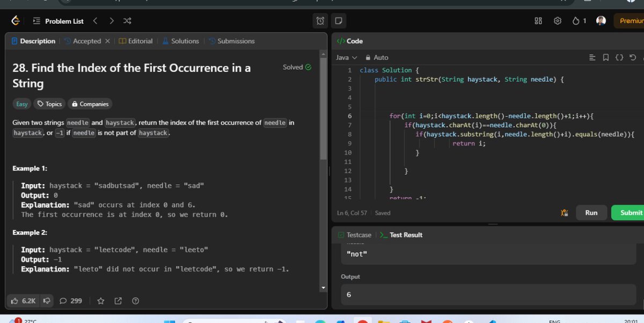Open the user profile avatar
Viewport: 644px width, 323px height.
pos(601,21)
